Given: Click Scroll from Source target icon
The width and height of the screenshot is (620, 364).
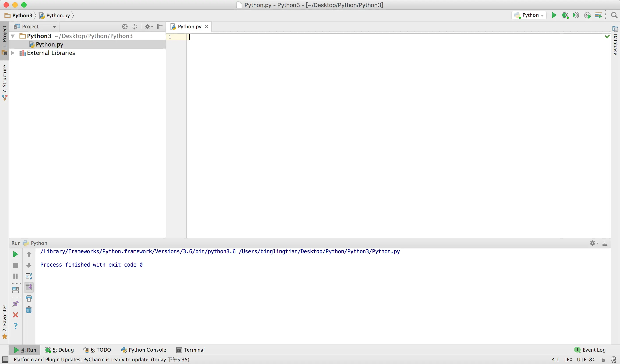Looking at the screenshot, I should pos(125,27).
